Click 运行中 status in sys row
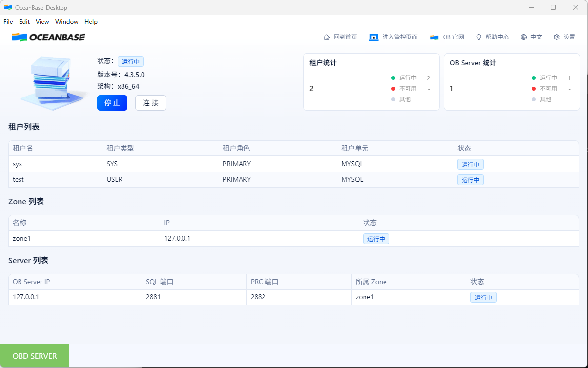 pos(470,164)
